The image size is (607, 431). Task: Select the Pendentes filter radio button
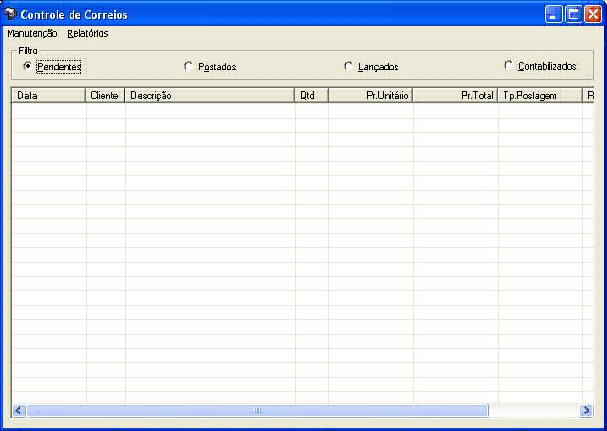pos(27,66)
